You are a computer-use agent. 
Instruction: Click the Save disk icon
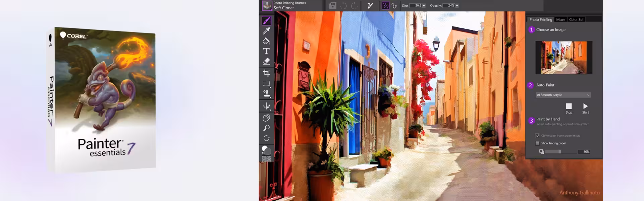tap(332, 6)
